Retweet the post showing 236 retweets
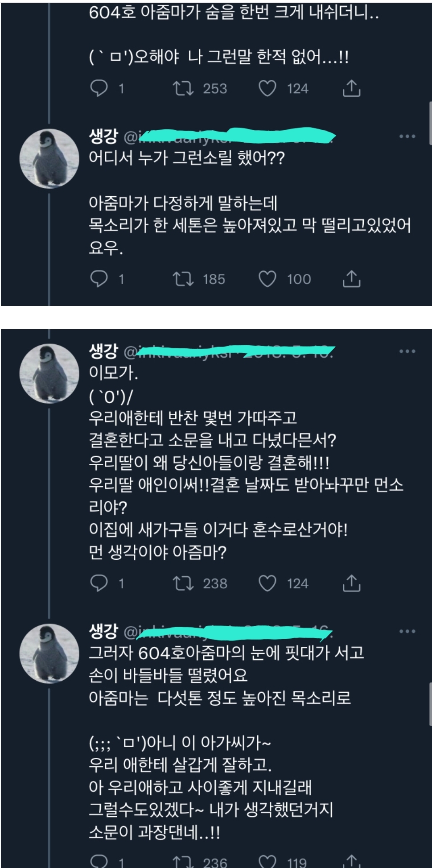 point(183,862)
